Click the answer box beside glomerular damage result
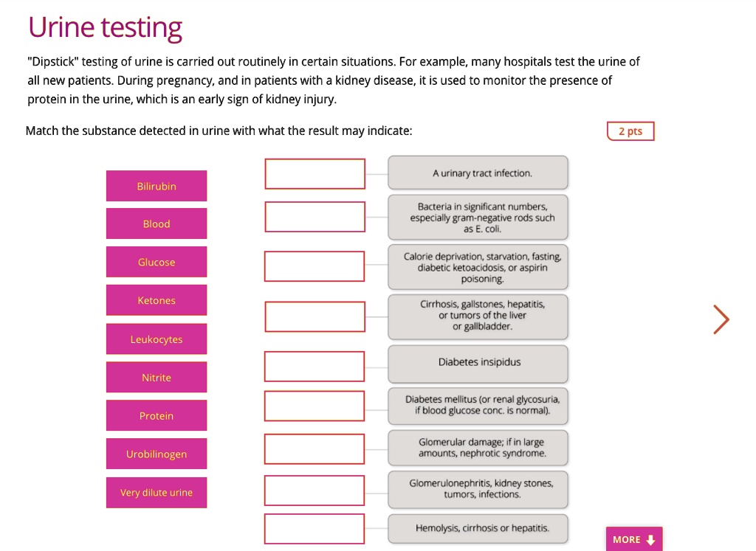 click(x=315, y=448)
